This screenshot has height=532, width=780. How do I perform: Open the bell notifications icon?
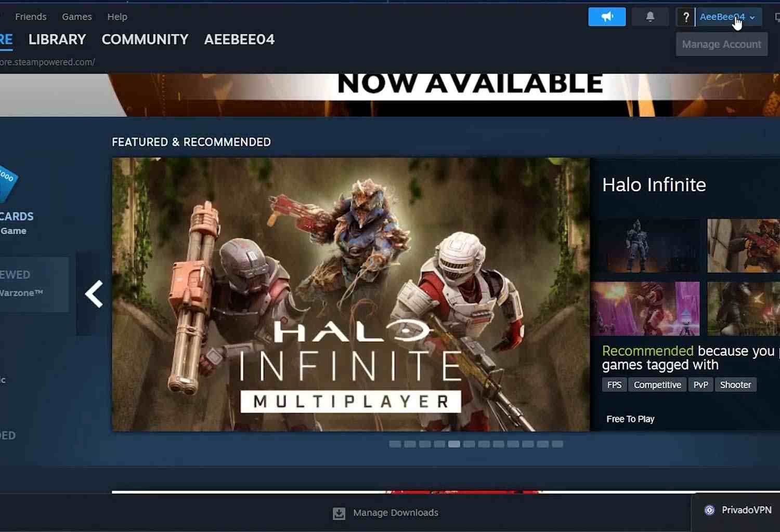click(x=650, y=17)
